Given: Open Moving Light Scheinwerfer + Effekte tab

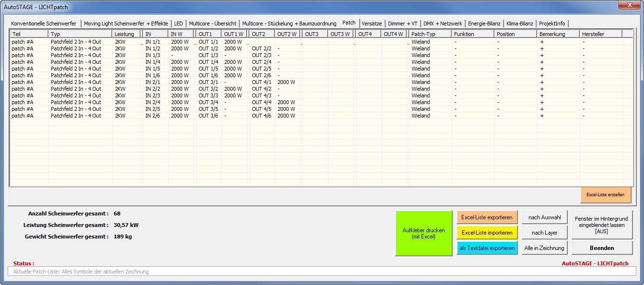Looking at the screenshot, I should click(126, 24).
